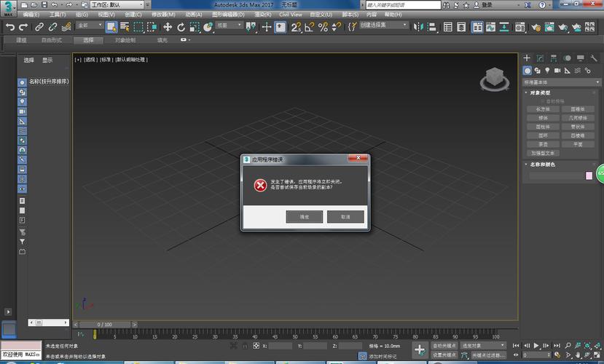The height and width of the screenshot is (364, 604).
Task: Click the 确定 button in error dialog
Action: coord(304,217)
